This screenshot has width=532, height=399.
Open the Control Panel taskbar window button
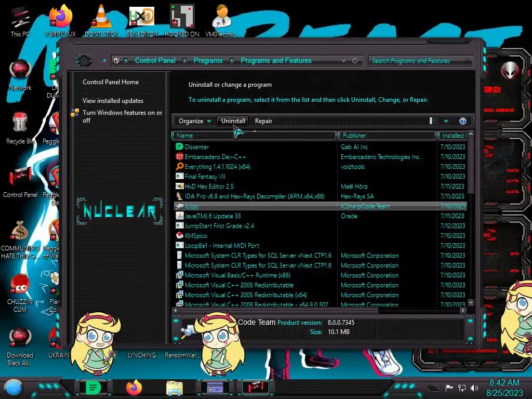pyautogui.click(x=256, y=388)
